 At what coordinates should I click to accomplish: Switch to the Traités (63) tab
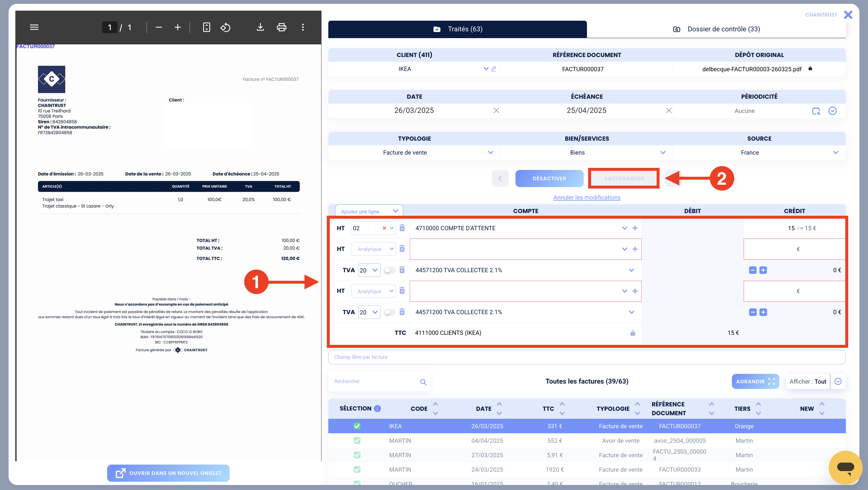coord(458,29)
